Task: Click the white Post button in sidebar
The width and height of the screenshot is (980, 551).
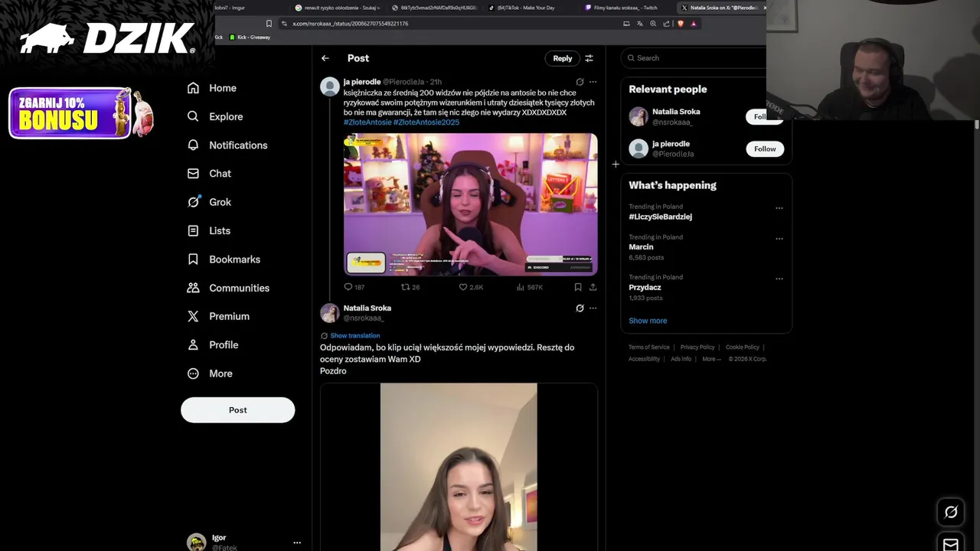Action: tap(238, 410)
